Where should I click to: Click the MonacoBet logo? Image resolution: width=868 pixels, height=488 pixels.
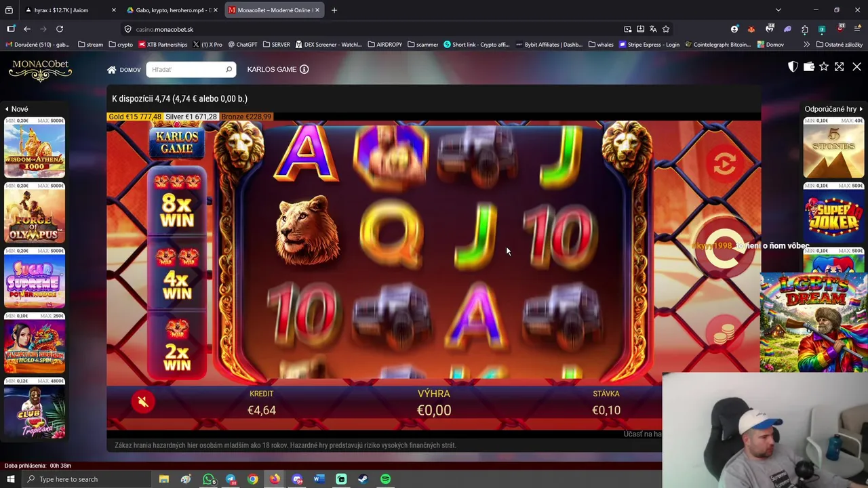[x=41, y=70]
